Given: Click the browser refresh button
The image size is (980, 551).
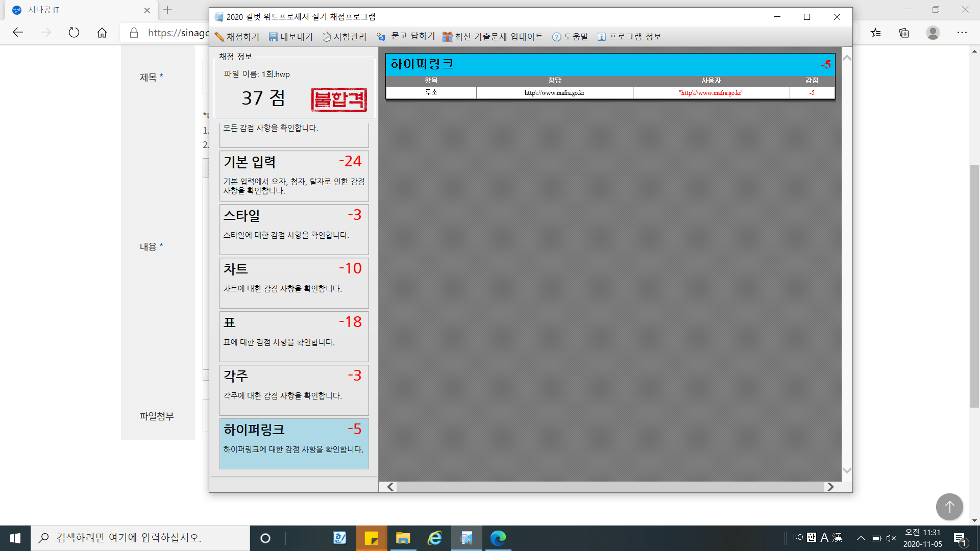Looking at the screenshot, I should [74, 33].
